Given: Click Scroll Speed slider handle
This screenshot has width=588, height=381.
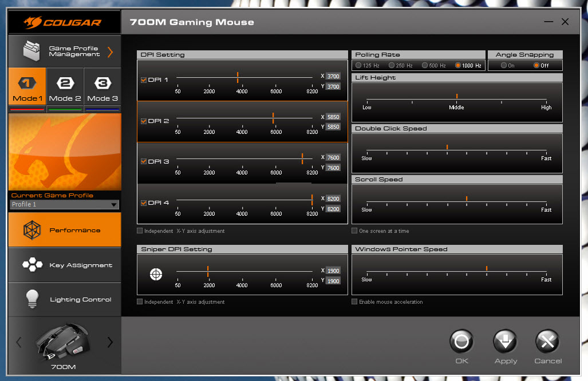Looking at the screenshot, I should coord(467,199).
